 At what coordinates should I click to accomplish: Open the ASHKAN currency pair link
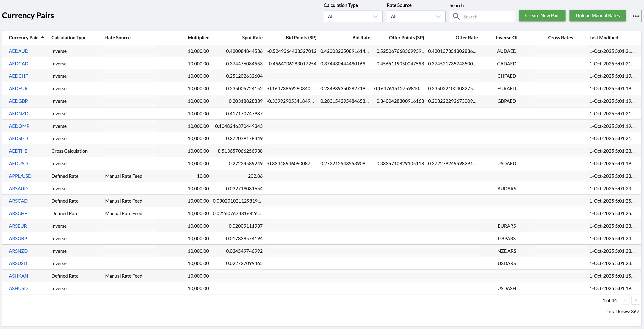(x=18, y=276)
